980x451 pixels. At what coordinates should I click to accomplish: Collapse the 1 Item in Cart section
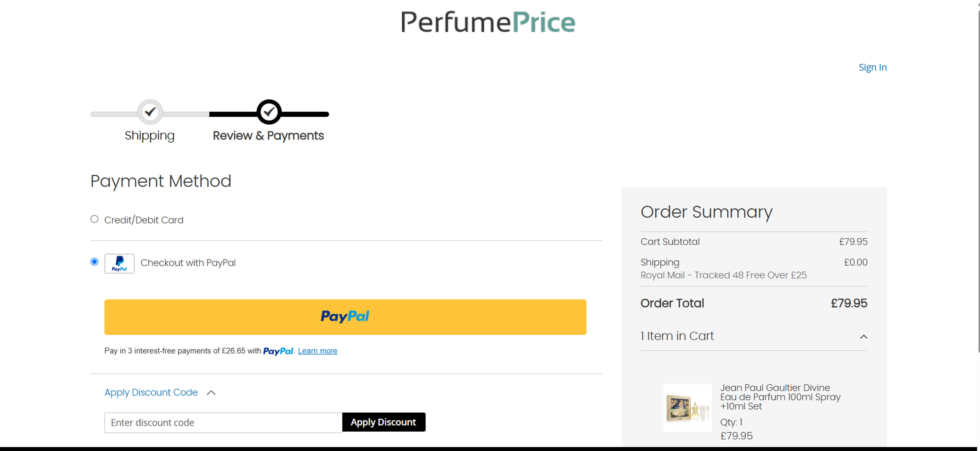[864, 336]
